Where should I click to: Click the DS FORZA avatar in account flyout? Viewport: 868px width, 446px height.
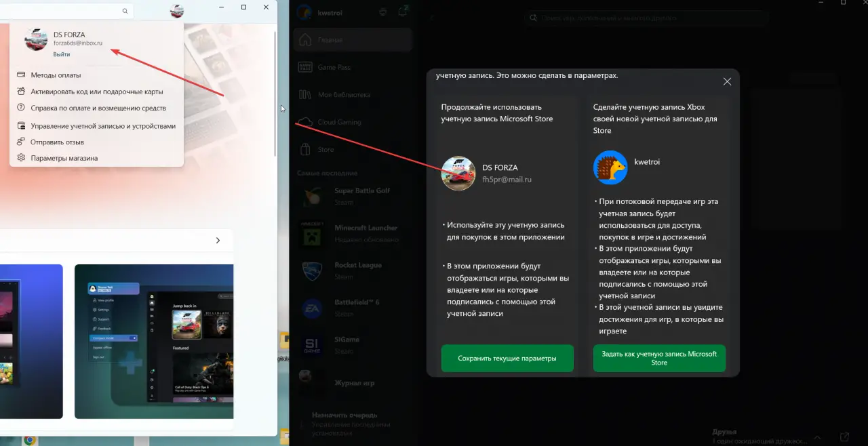(36, 39)
